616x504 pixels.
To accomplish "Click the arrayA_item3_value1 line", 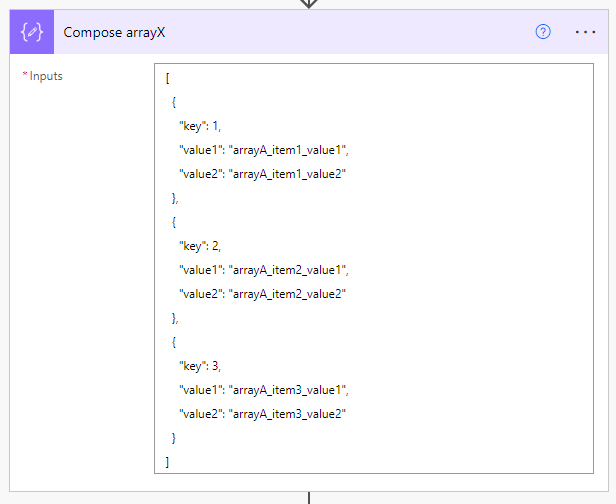I will tap(264, 390).
